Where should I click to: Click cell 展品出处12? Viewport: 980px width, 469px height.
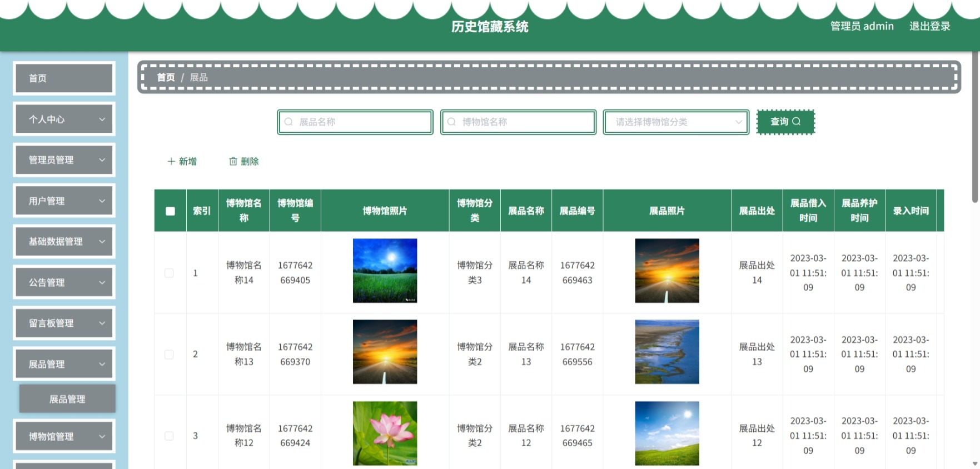[x=757, y=436]
